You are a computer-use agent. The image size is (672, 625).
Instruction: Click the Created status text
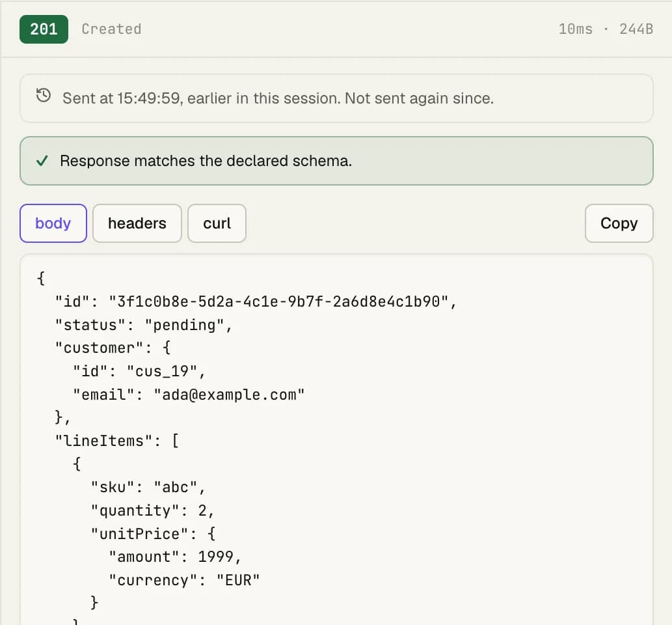coord(111,29)
